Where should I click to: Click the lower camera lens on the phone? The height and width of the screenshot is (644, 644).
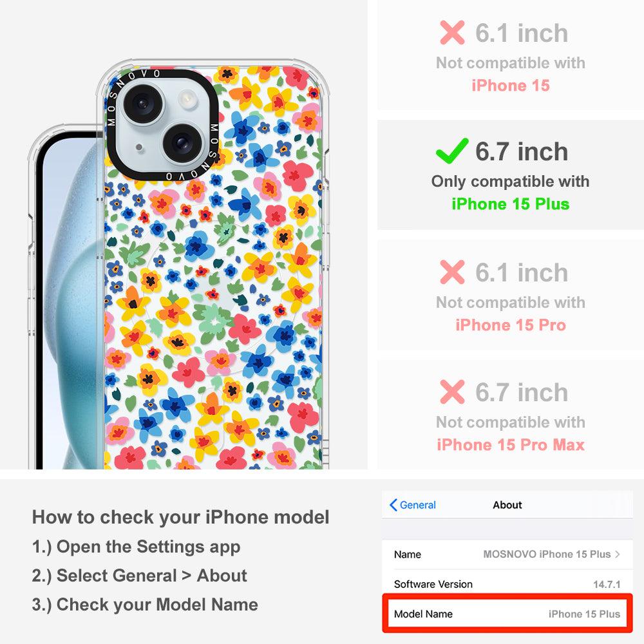[x=183, y=144]
